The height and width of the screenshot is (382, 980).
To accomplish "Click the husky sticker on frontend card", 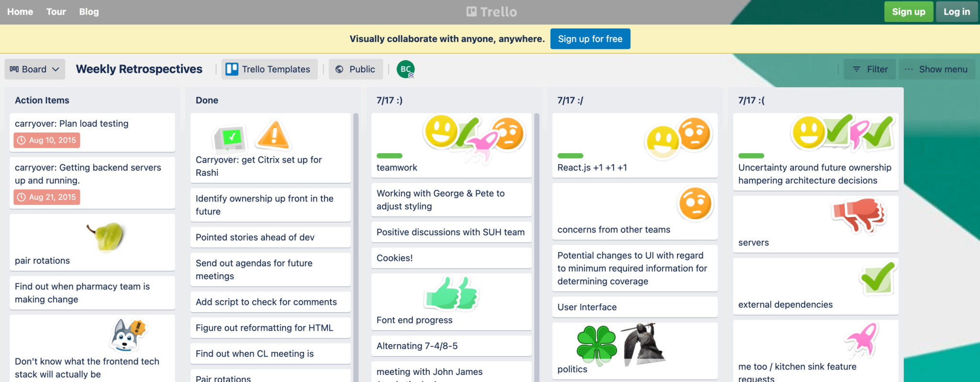I will (128, 335).
